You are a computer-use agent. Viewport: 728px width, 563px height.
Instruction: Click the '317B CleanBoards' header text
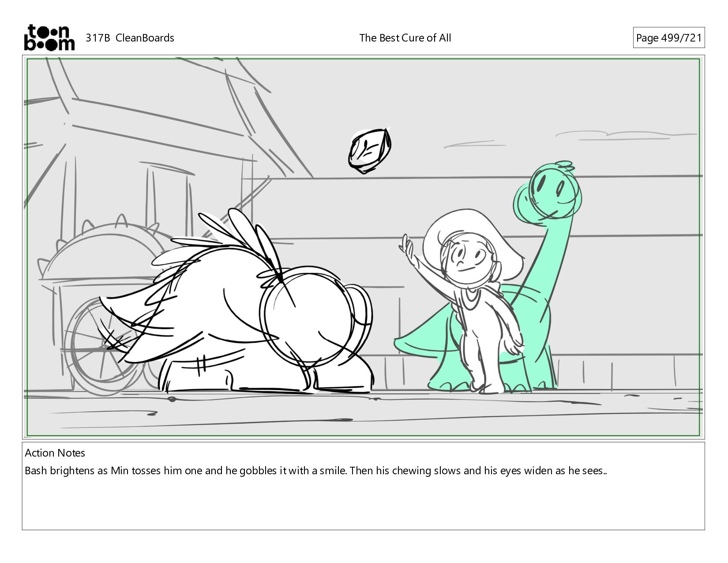130,38
